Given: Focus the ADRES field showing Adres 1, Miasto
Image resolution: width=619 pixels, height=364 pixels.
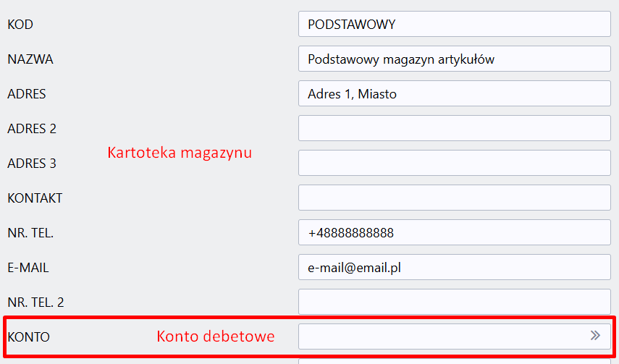Looking at the screenshot, I should pyautogui.click(x=455, y=93).
